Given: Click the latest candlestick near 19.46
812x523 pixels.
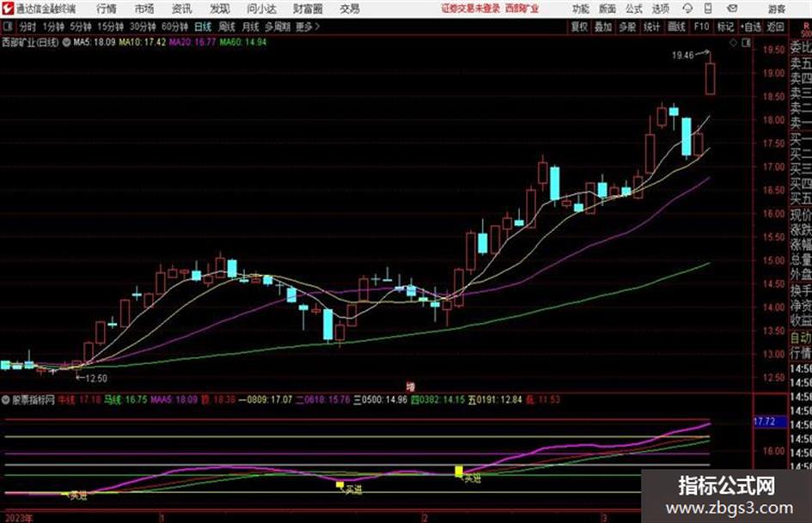Looking at the screenshot, I should click(x=710, y=78).
